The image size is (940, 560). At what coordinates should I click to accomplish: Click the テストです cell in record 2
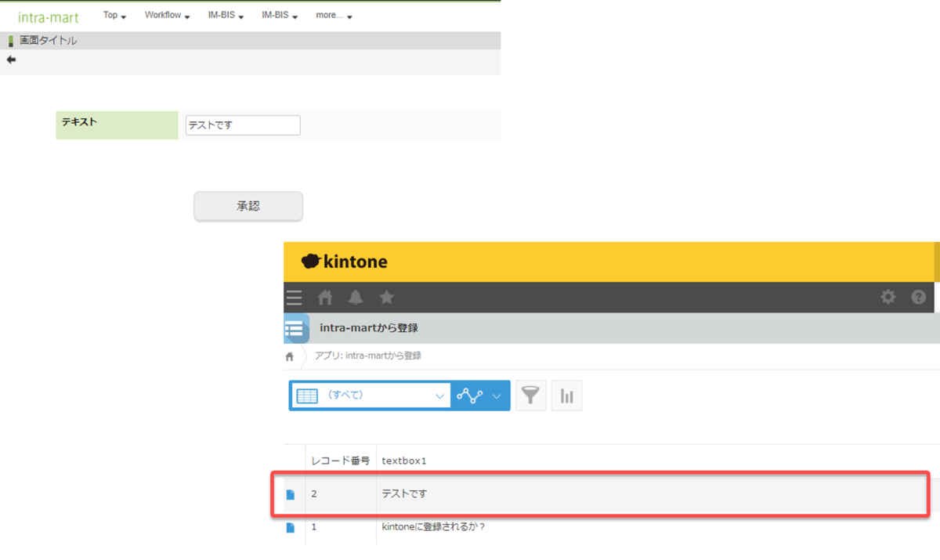[x=404, y=494]
